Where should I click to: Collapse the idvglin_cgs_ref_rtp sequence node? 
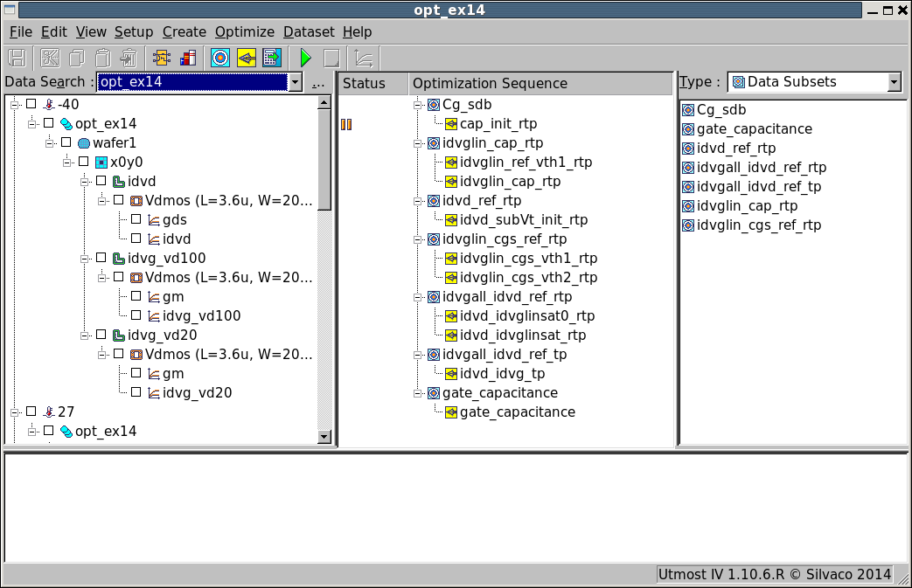point(418,239)
